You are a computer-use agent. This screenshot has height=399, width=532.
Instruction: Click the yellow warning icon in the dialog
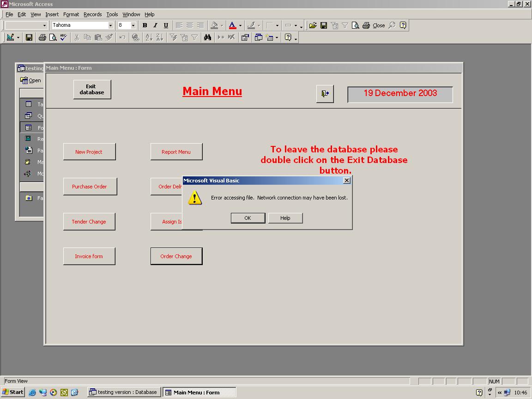[x=195, y=198]
